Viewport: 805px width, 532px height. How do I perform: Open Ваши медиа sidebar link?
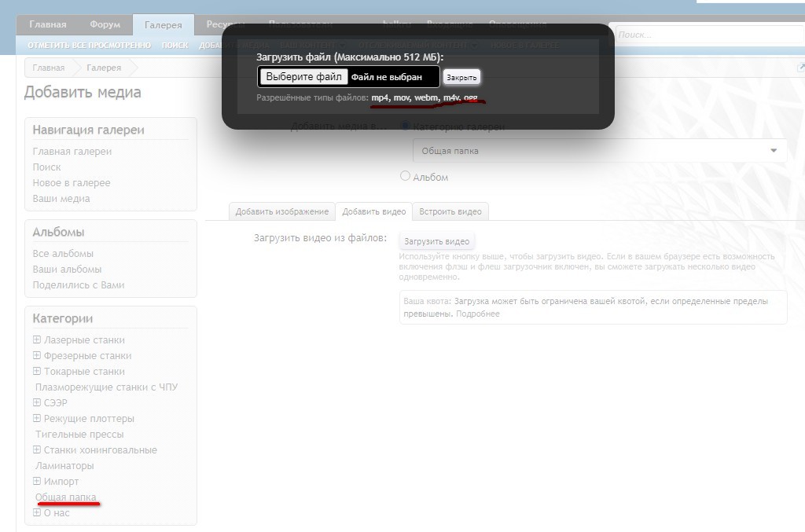(61, 199)
